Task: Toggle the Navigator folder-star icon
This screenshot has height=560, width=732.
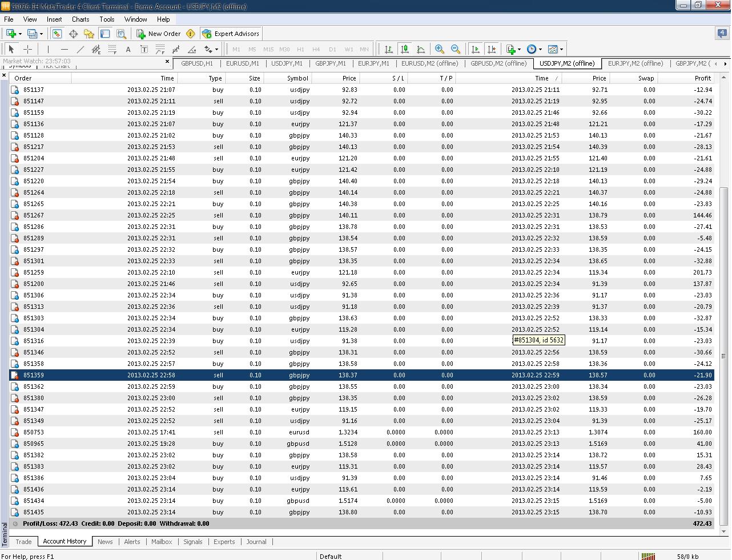Action: point(89,34)
